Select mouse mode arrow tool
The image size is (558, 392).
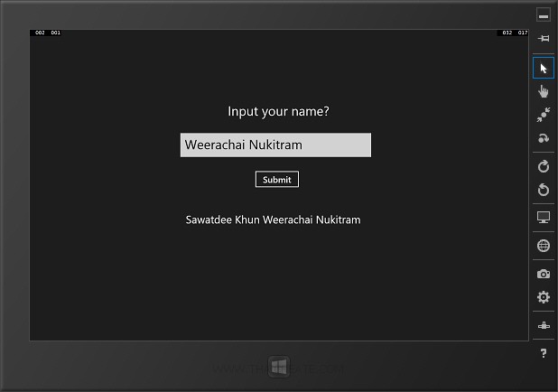click(x=544, y=68)
